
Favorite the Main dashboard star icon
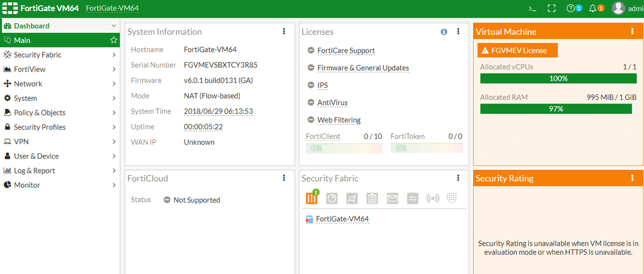[114, 40]
